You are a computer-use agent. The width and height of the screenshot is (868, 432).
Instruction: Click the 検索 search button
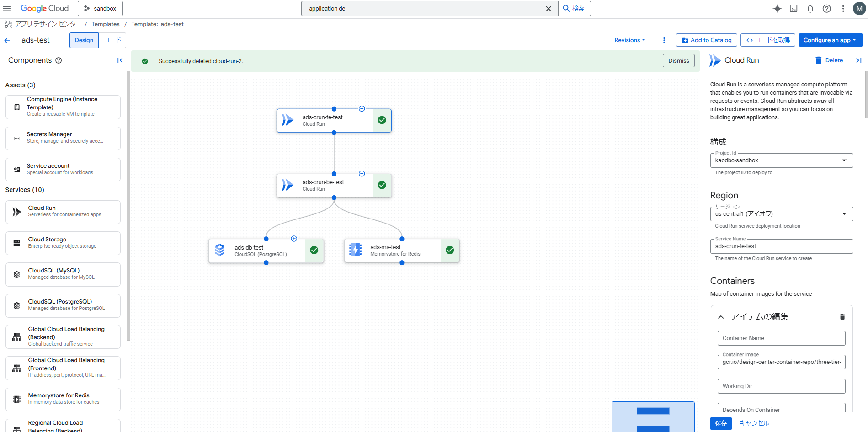tap(574, 9)
